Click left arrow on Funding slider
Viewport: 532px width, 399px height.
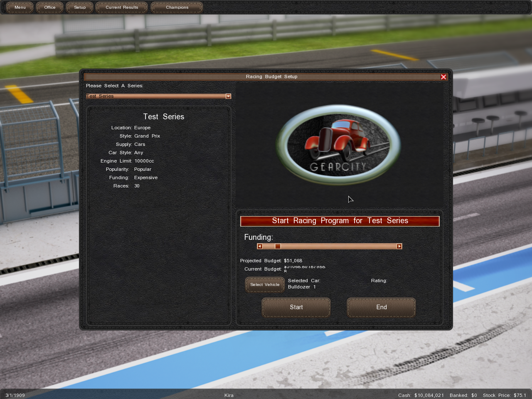[x=260, y=246]
